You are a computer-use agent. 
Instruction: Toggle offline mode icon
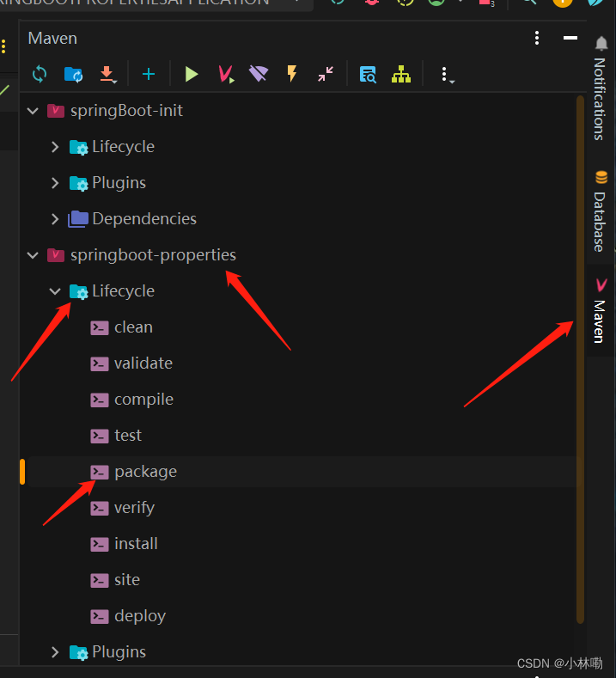point(259,74)
